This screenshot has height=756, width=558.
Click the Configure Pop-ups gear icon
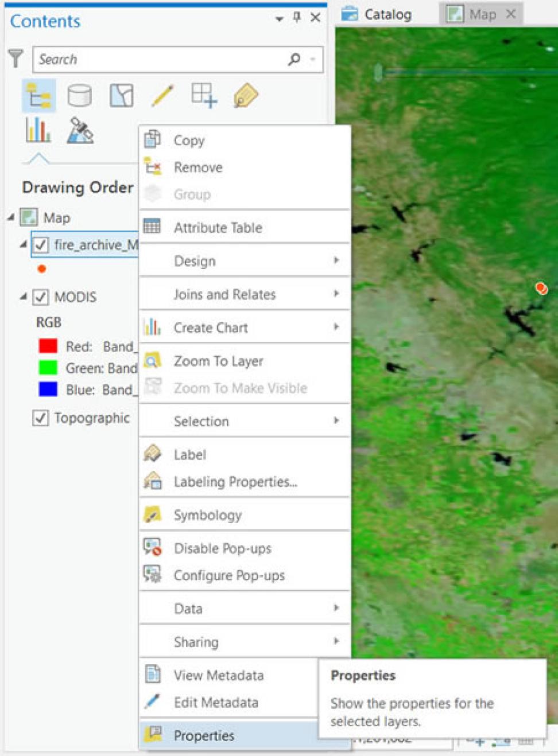152,574
